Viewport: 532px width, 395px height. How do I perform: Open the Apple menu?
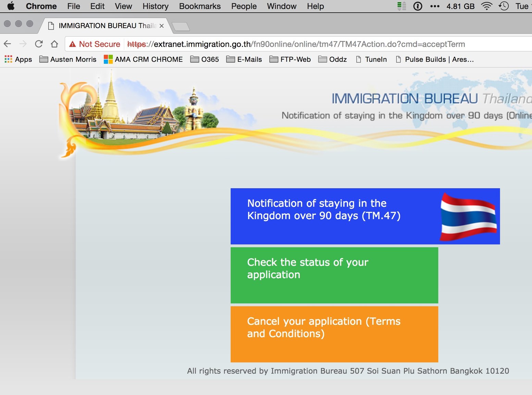11,6
